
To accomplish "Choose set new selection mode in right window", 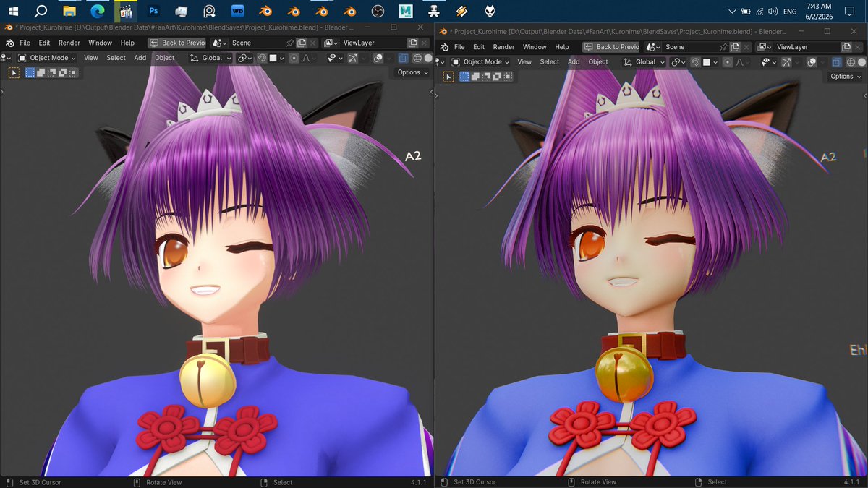I will (464, 76).
